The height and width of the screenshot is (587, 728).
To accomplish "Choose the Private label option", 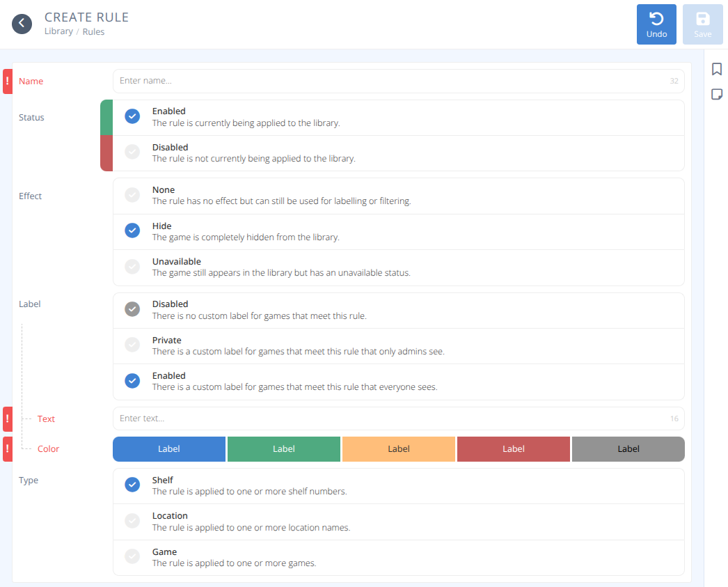I will click(132, 345).
